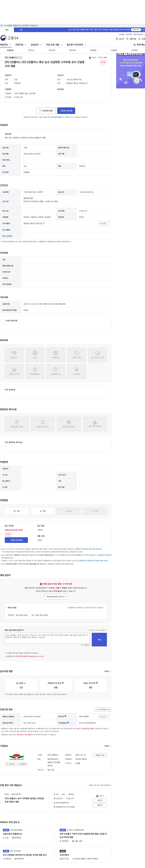
Task: Click the blue 고용24 입사지원 button
Action: pos(66,111)
